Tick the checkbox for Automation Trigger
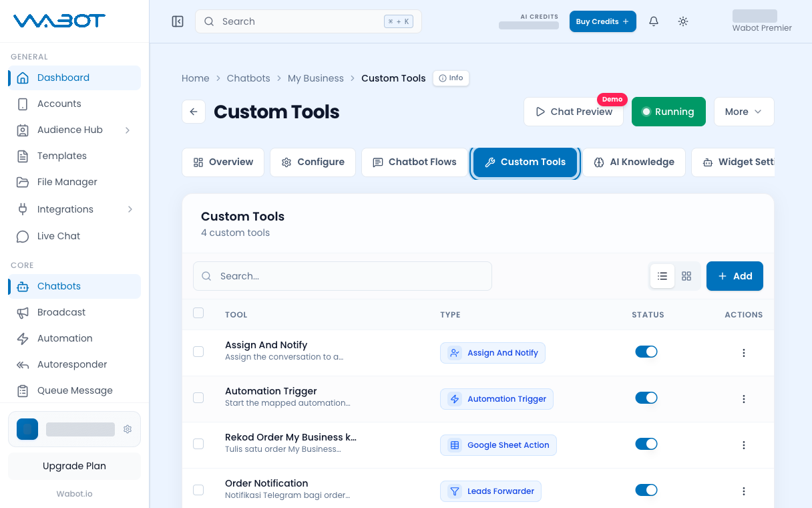The width and height of the screenshot is (812, 508). click(198, 398)
